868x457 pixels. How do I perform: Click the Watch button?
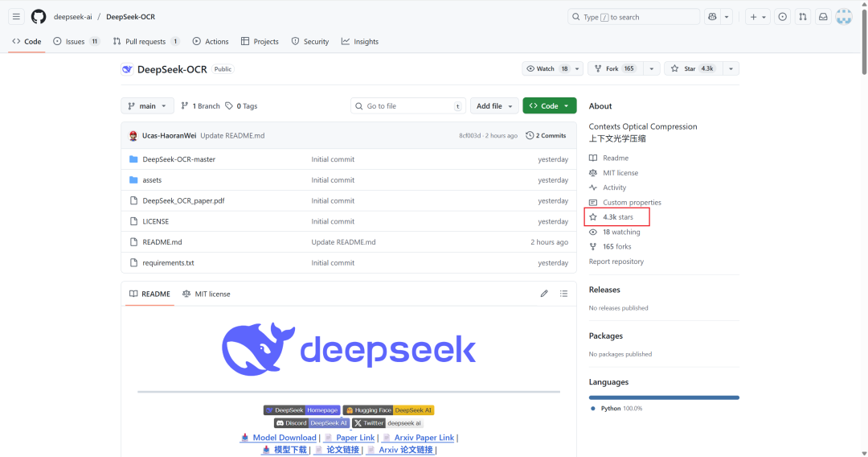(x=547, y=68)
